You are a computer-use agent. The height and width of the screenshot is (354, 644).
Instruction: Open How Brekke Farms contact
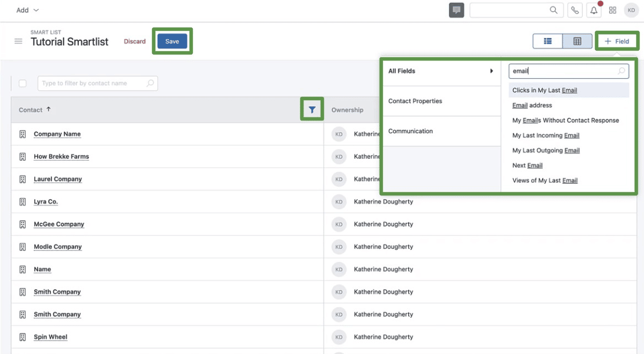[61, 156]
